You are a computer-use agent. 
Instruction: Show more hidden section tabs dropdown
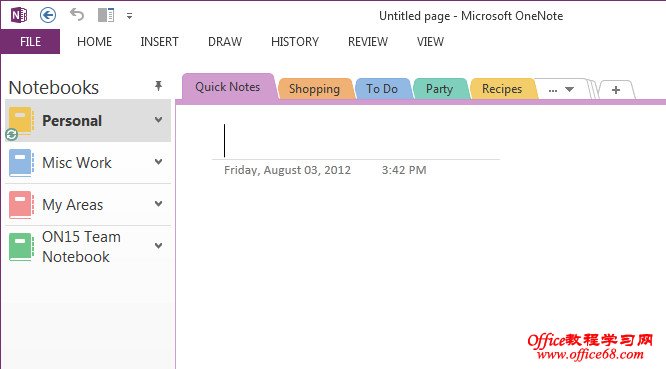point(561,90)
